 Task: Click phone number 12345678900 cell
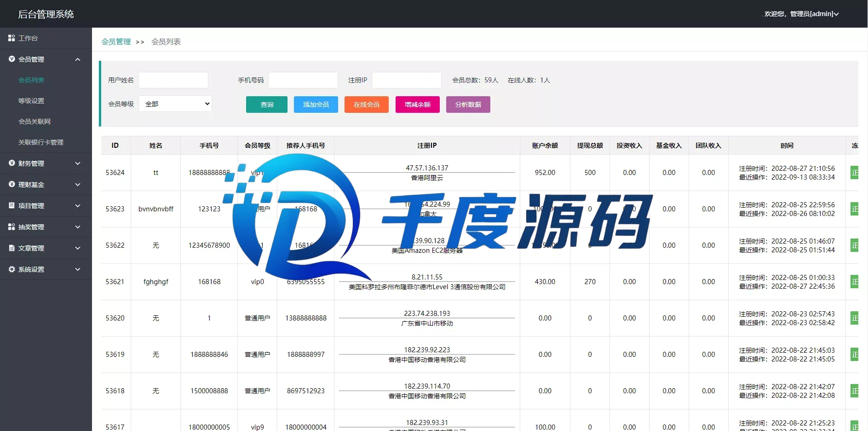209,245
